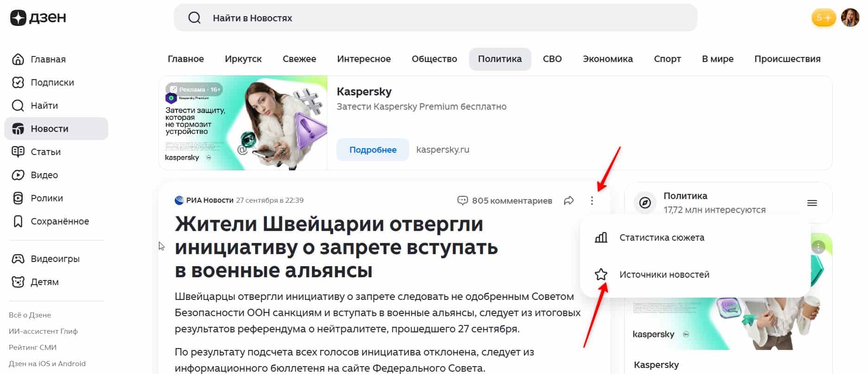Switch to the Происшествия tab
The image size is (868, 374).
(x=787, y=59)
